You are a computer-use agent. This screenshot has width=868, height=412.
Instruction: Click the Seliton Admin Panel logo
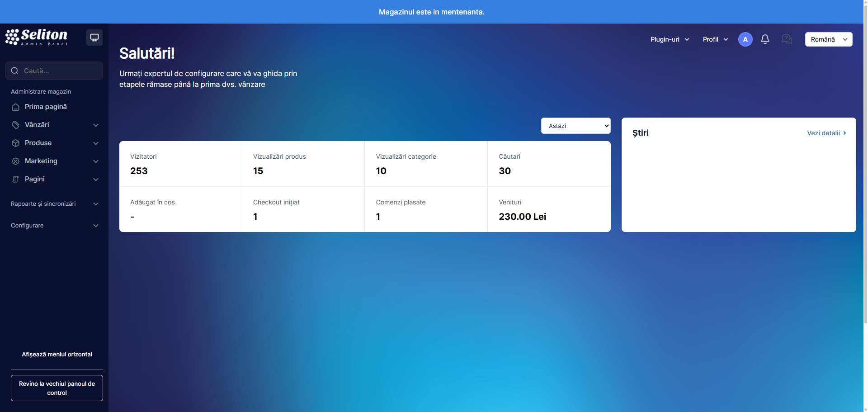pyautogui.click(x=37, y=37)
